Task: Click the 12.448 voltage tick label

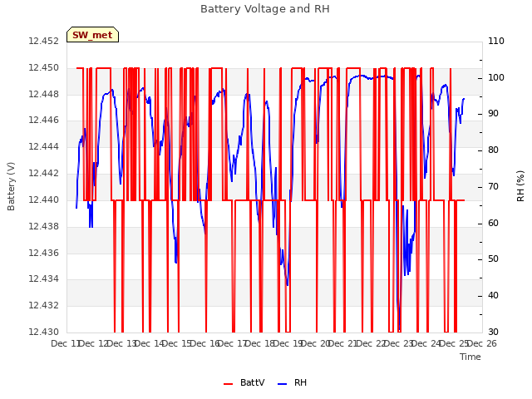Action: pyautogui.click(x=43, y=94)
